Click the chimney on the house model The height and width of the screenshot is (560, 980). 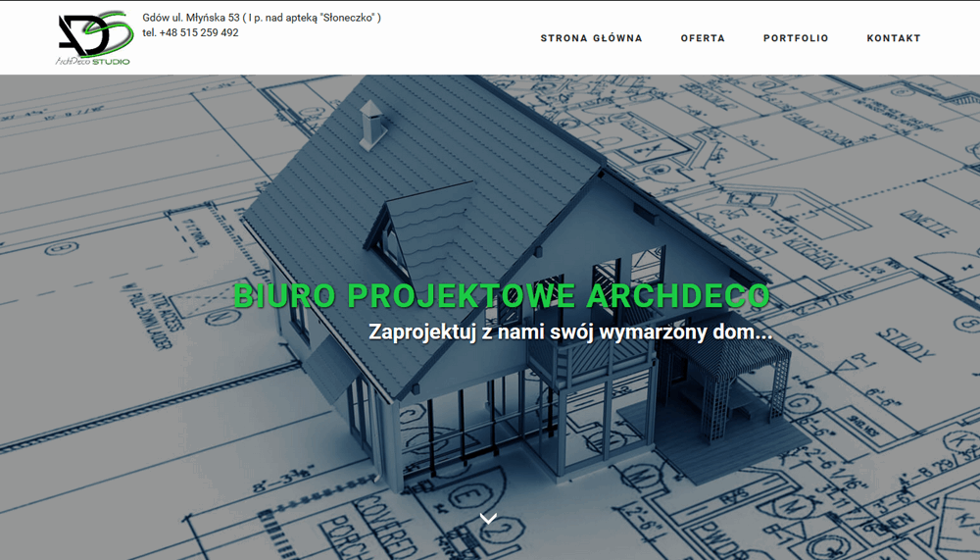(372, 123)
